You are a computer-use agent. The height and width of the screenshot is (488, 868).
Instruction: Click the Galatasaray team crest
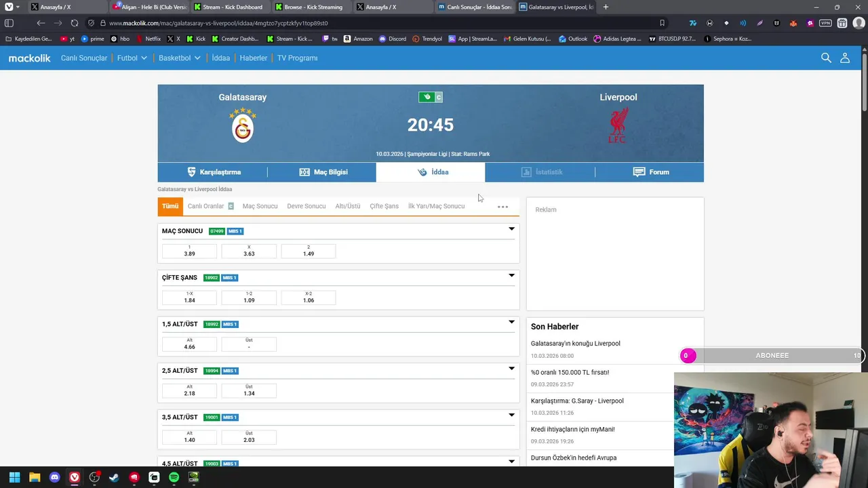point(243,126)
